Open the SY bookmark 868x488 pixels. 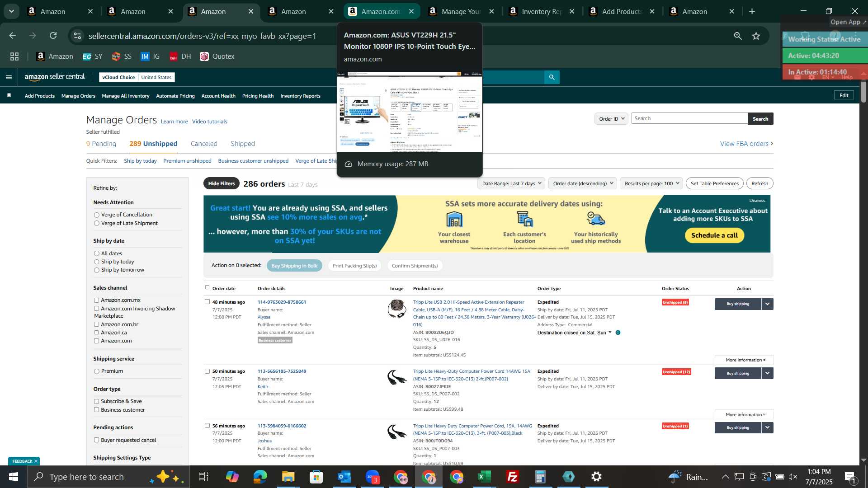(x=93, y=56)
